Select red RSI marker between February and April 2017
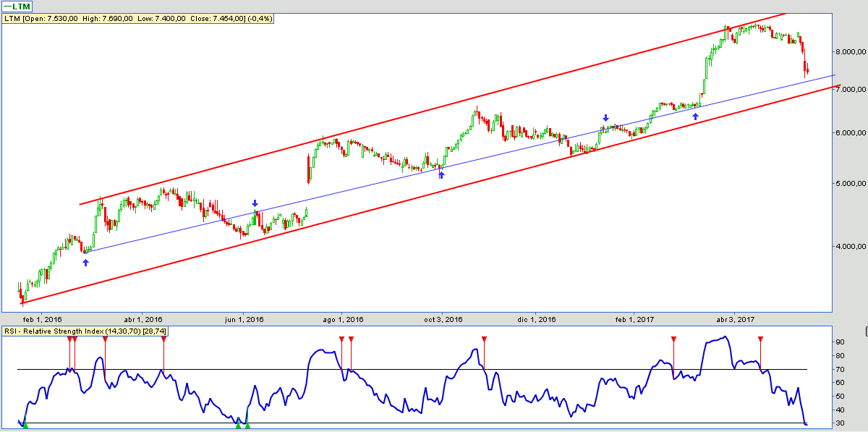 (x=673, y=339)
